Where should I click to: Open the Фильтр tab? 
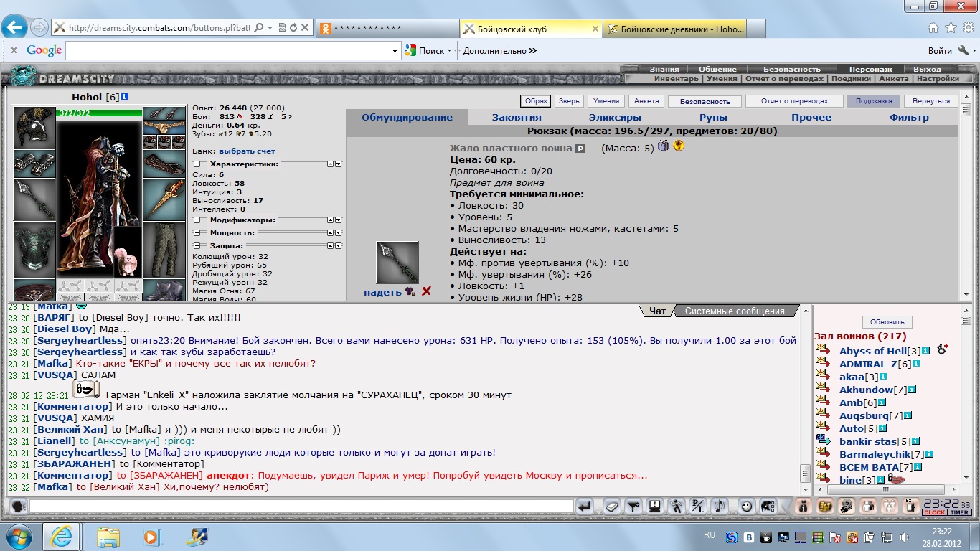909,117
